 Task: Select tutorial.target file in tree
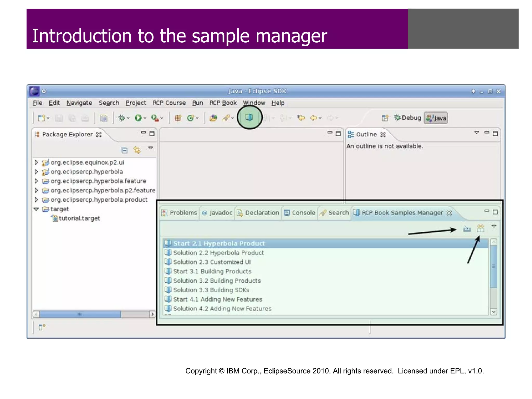pos(76,218)
